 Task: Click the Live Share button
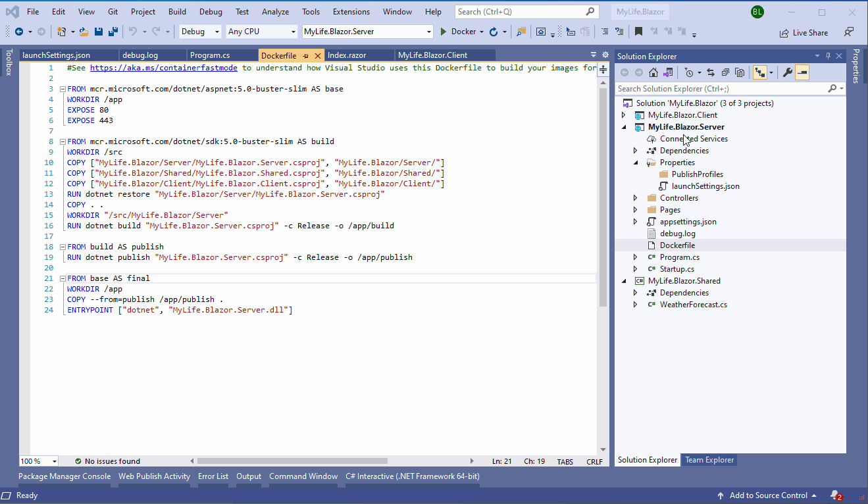tap(804, 33)
